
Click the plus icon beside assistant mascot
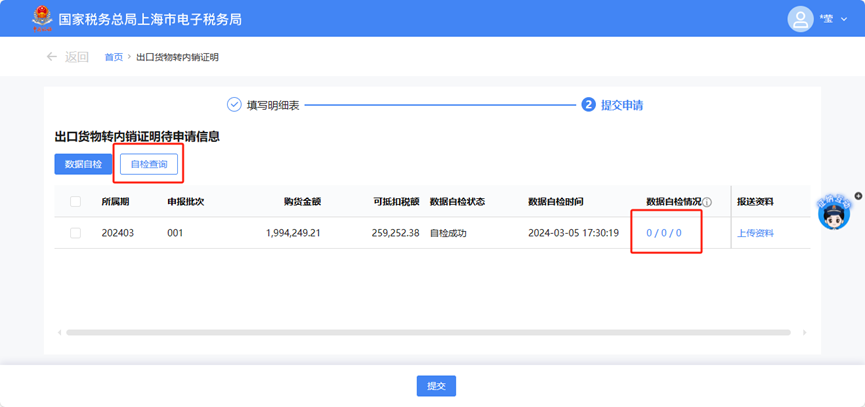coord(858,196)
